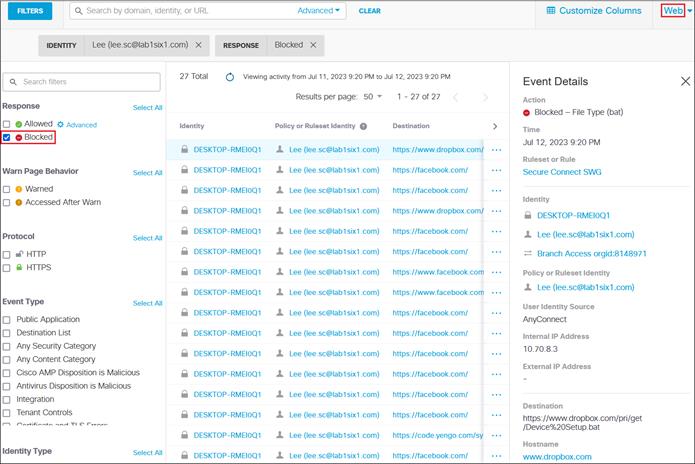The image size is (695, 464).
Task: Click the column scroll right arrow
Action: (x=495, y=126)
